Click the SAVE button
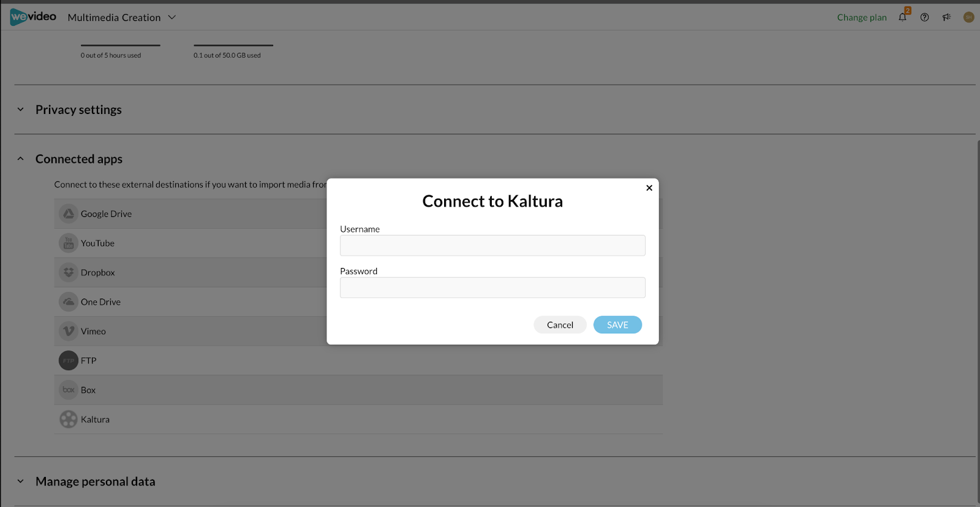Image resolution: width=980 pixels, height=507 pixels. (617, 325)
